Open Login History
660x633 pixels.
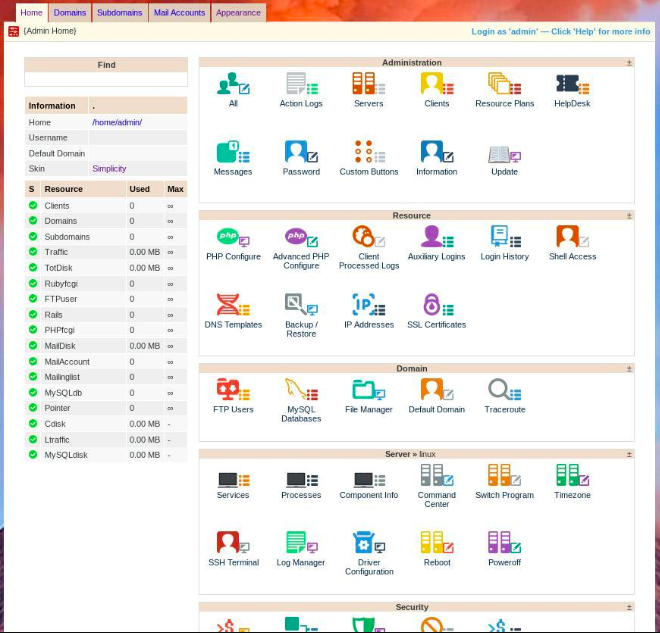504,237
